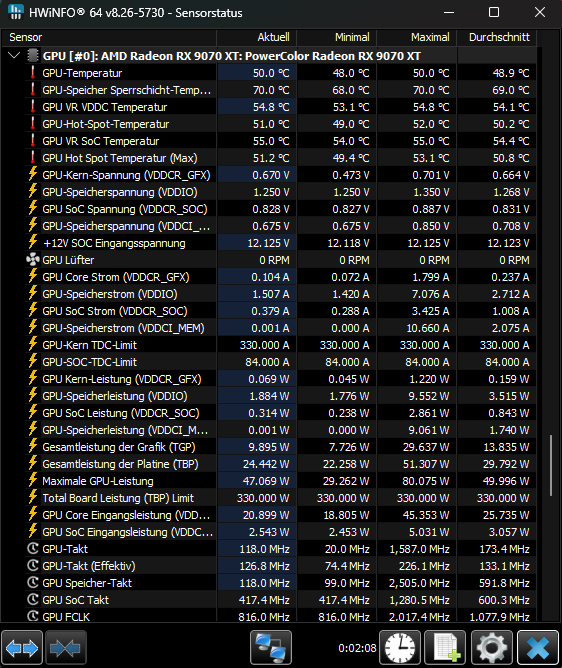Screen dimensions: 562x668
Task: Click the Maximal column header
Action: [x=417, y=37]
